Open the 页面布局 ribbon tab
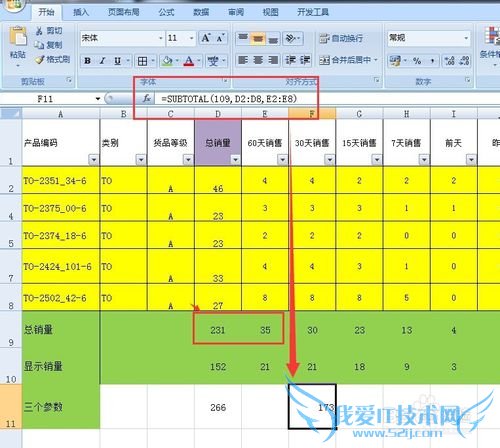The image size is (500, 448). pyautogui.click(x=124, y=12)
